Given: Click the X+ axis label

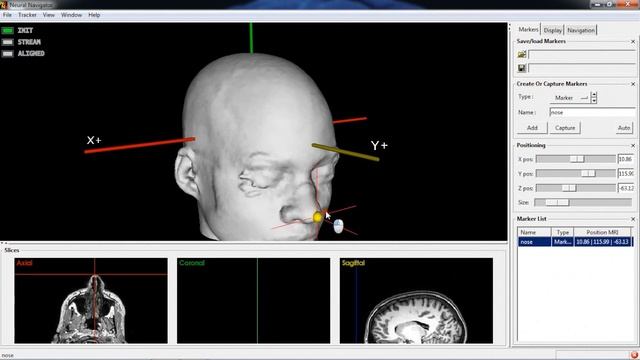Looking at the screenshot, I should point(94,140).
